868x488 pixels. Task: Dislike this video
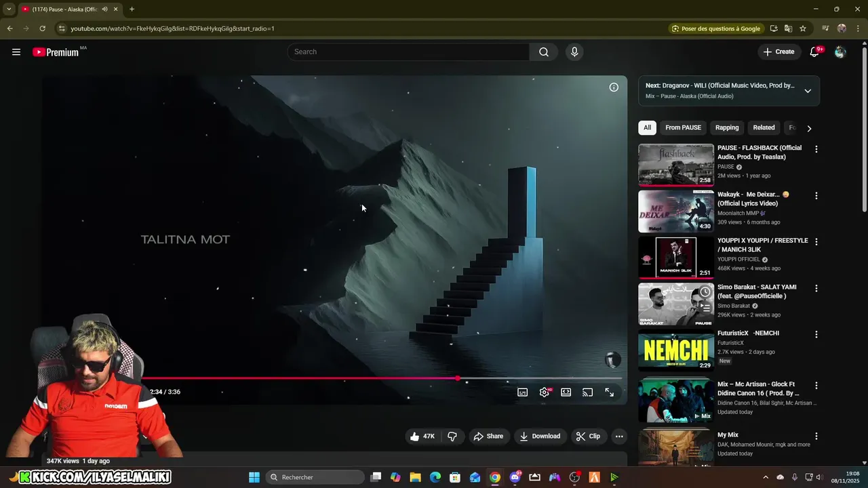pos(452,436)
